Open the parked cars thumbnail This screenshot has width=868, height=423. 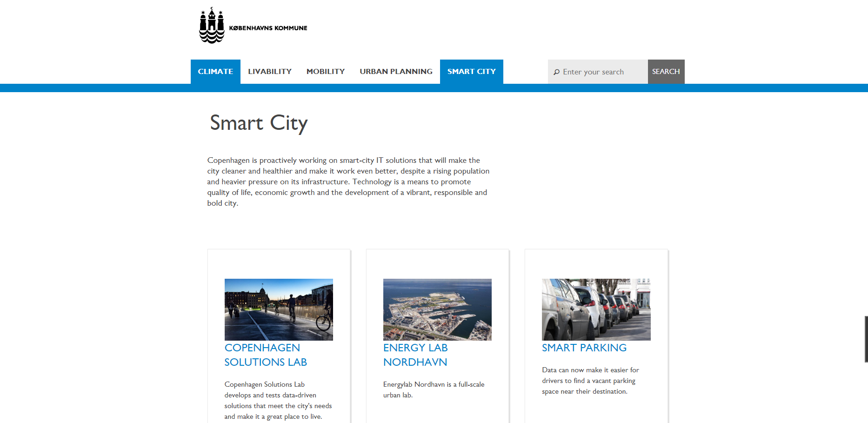tap(596, 309)
